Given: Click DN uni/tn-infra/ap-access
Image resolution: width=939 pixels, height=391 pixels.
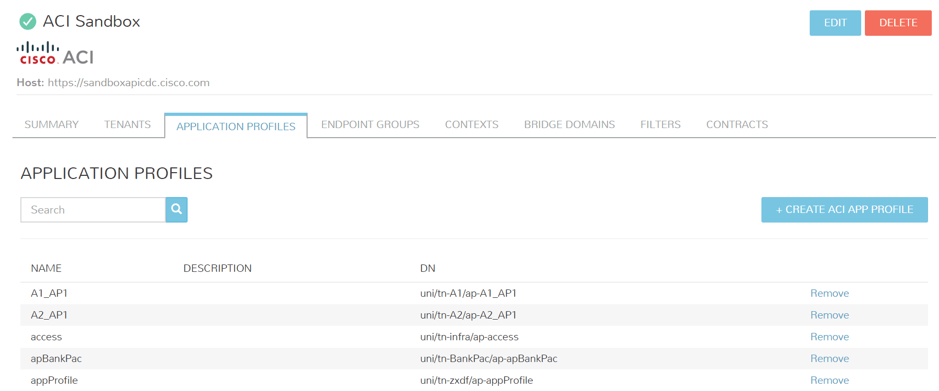Looking at the screenshot, I should click(x=469, y=337).
